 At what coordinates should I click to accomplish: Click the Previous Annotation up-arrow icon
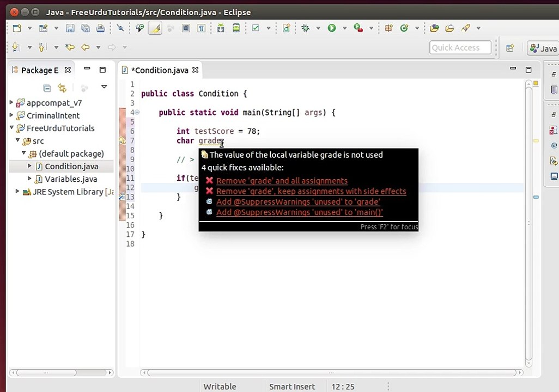(x=42, y=47)
